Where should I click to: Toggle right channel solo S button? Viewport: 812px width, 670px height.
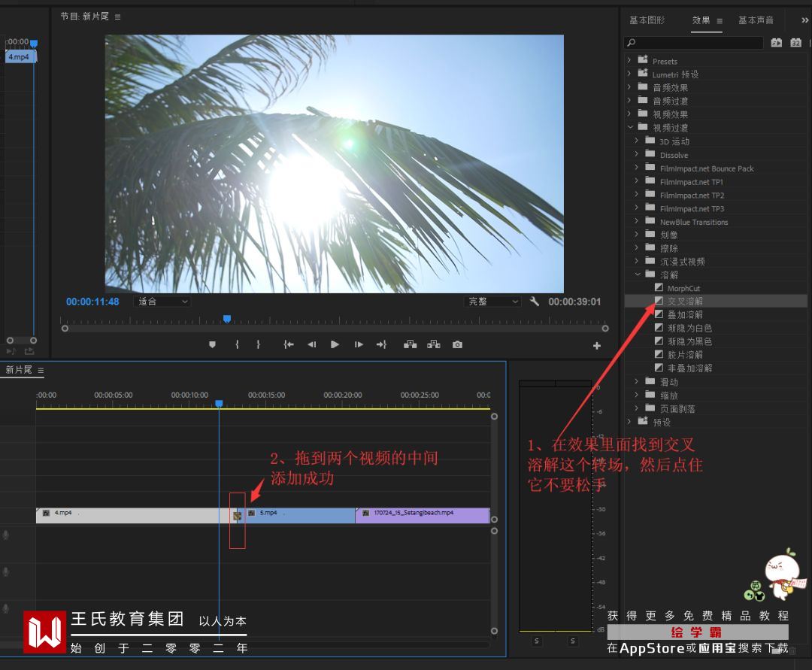tap(573, 641)
